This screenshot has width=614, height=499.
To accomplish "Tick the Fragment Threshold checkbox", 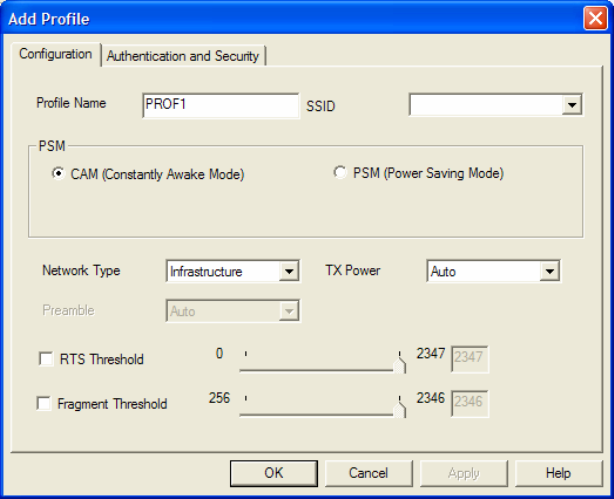I will tap(45, 404).
